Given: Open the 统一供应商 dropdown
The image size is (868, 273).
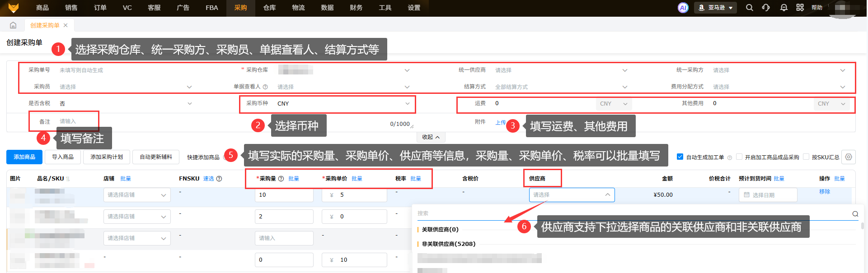Looking at the screenshot, I should pyautogui.click(x=562, y=70).
